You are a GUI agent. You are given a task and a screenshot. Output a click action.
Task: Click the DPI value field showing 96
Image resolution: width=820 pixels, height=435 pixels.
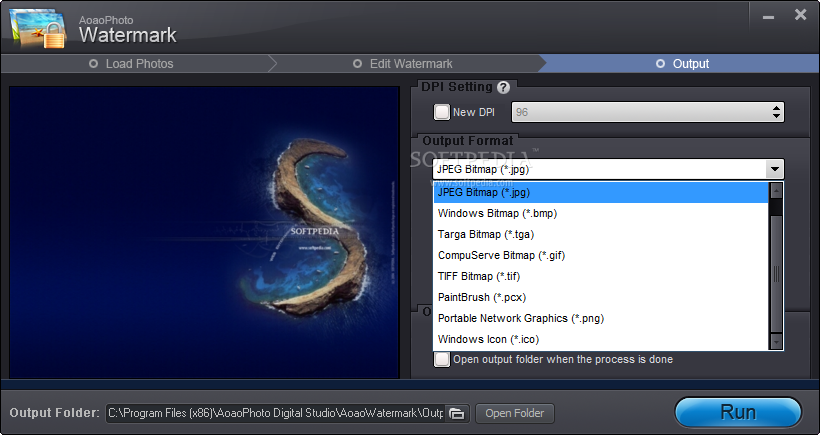click(x=641, y=112)
